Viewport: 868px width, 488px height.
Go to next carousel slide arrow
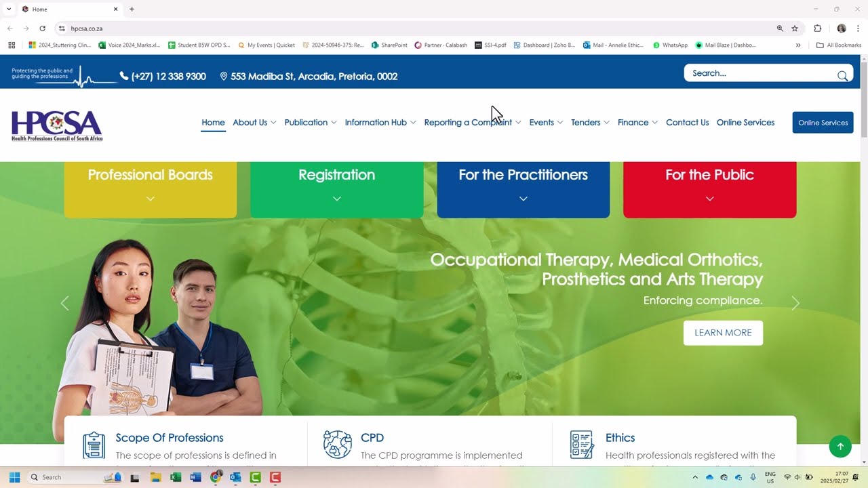click(x=795, y=303)
